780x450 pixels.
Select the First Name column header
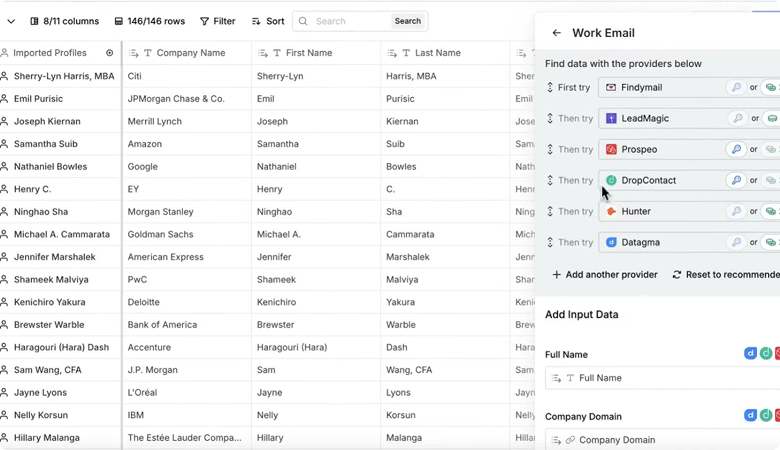pos(316,53)
